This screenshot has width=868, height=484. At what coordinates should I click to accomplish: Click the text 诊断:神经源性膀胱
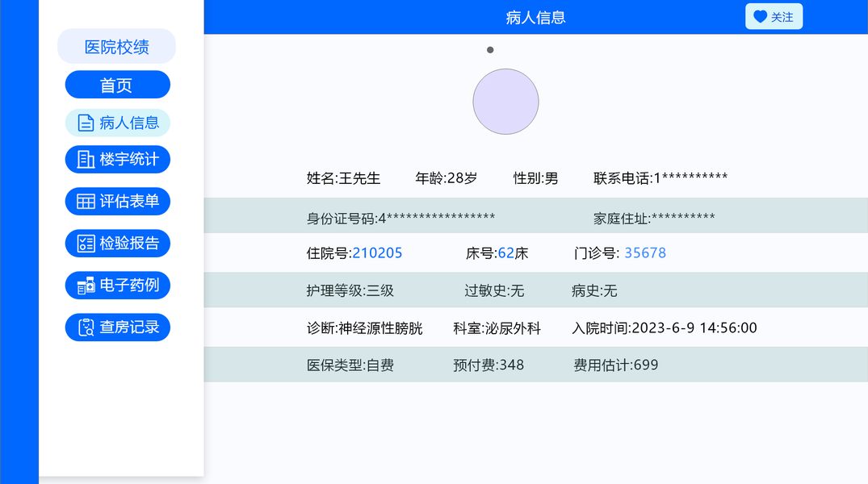click(x=364, y=328)
